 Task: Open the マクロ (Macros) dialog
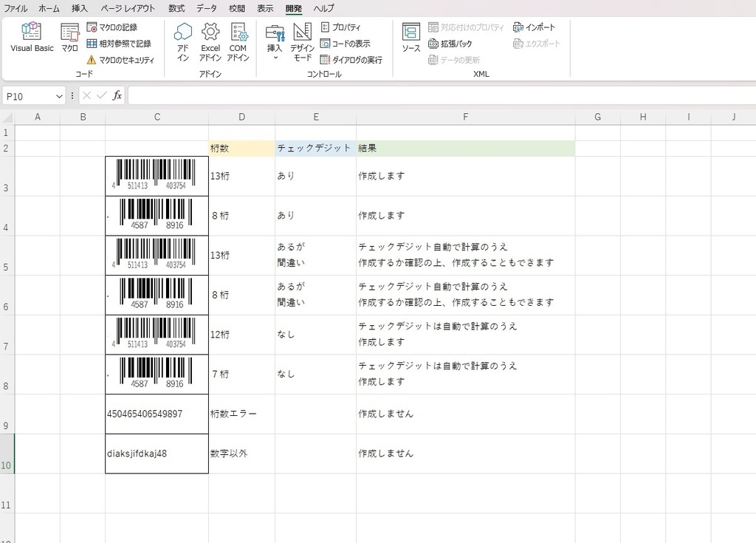pyautogui.click(x=69, y=37)
